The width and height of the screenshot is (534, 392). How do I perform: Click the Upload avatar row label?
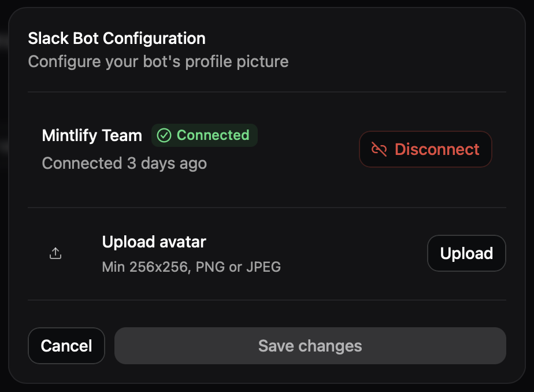tap(154, 242)
